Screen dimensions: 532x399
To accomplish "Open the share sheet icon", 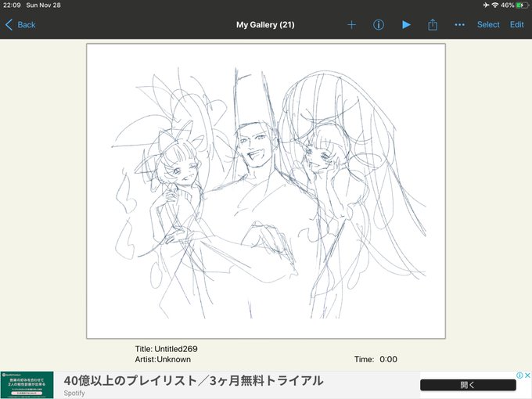I will click(x=432, y=24).
